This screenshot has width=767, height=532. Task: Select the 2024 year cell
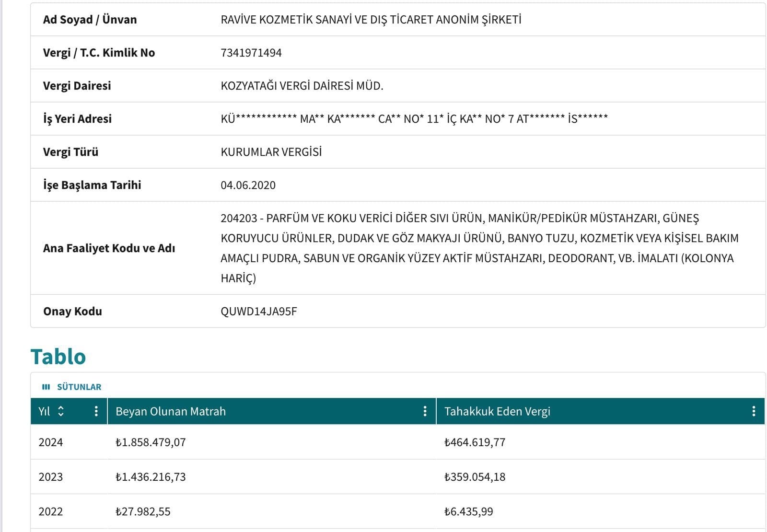tap(51, 442)
